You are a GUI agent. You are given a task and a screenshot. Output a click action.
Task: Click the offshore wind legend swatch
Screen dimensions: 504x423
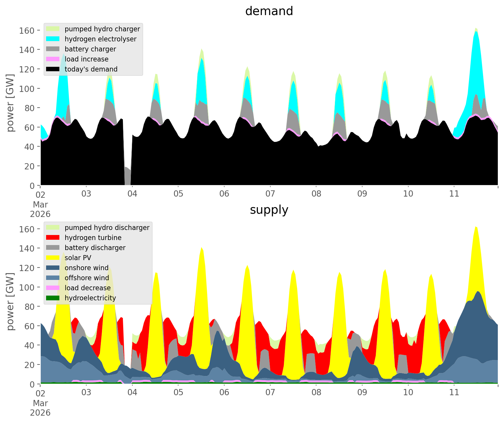coord(53,278)
